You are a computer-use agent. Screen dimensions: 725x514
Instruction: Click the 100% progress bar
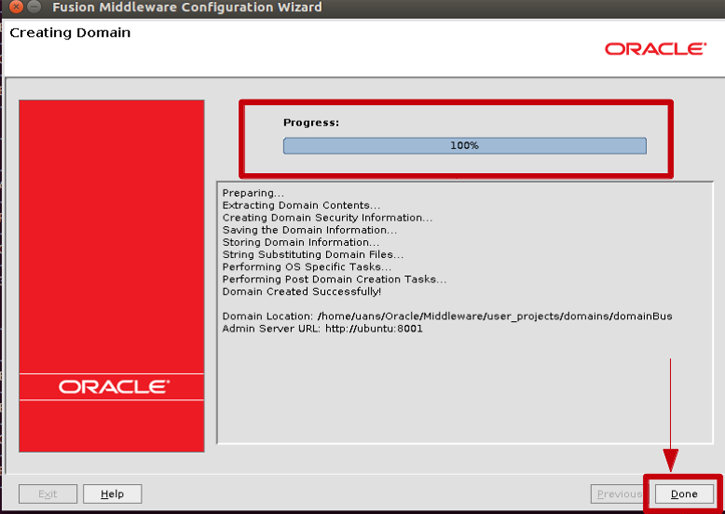(x=465, y=146)
